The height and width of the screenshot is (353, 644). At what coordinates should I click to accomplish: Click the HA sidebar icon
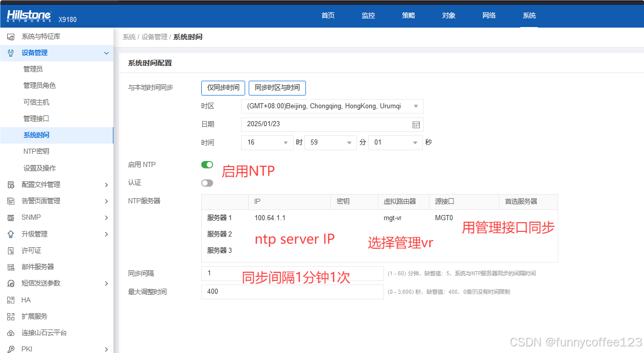click(x=11, y=300)
